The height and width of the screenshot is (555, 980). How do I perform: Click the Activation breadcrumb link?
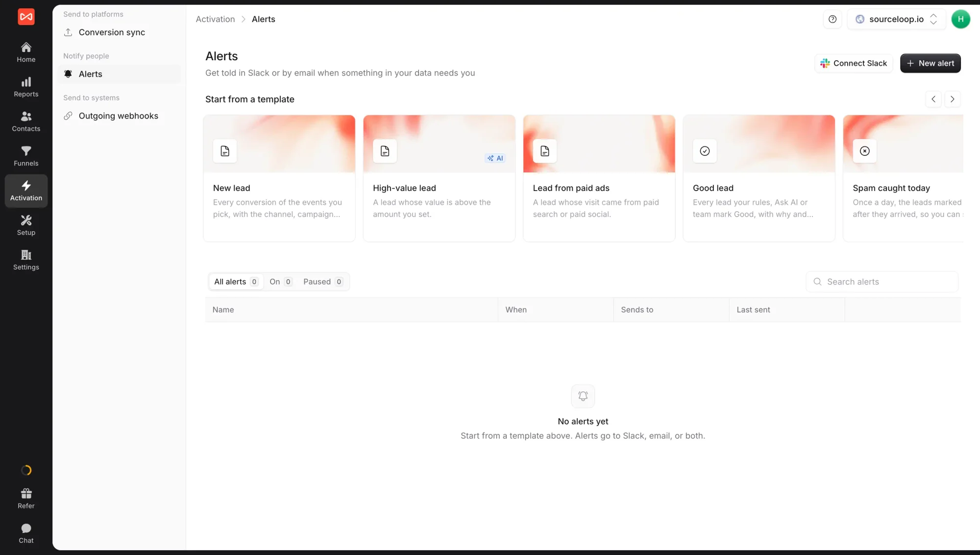pyautogui.click(x=215, y=19)
